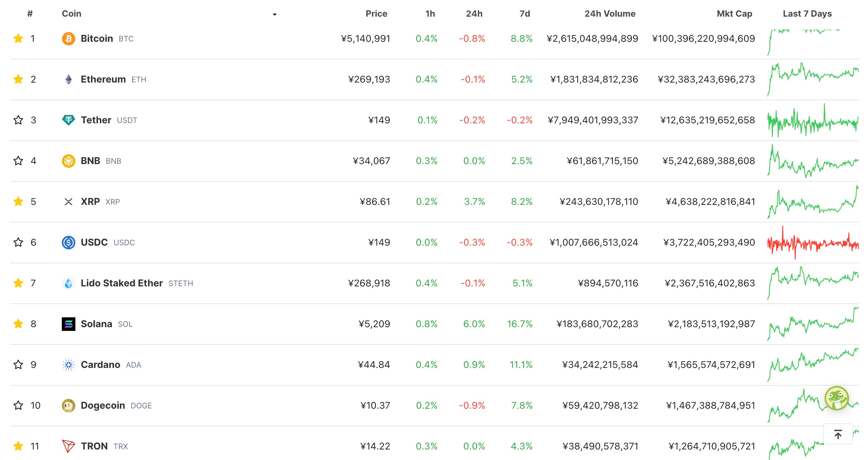The image size is (868, 460).
Task: Open Tether's 7-day sparkline chart
Action: tap(813, 120)
